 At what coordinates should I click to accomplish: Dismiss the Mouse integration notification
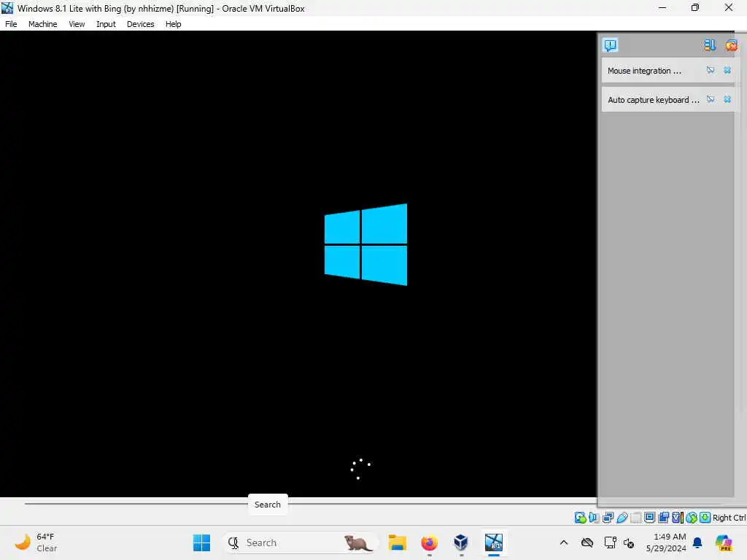(727, 70)
